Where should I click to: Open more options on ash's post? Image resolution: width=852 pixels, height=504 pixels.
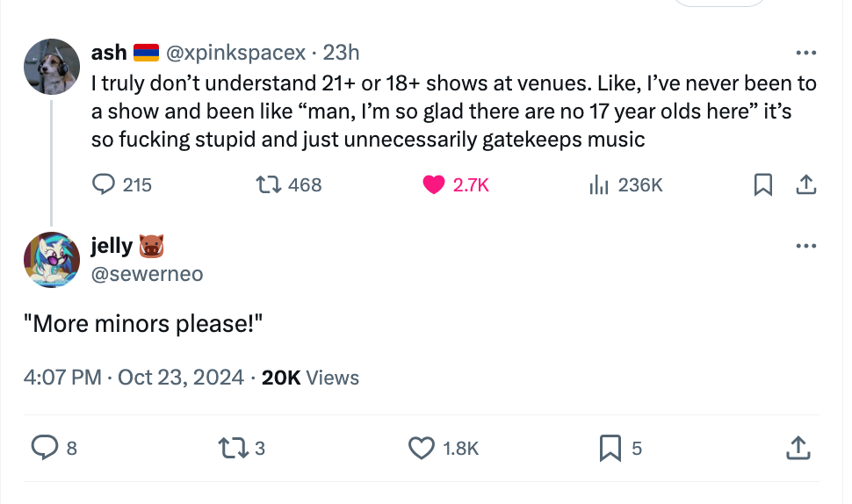tap(805, 53)
